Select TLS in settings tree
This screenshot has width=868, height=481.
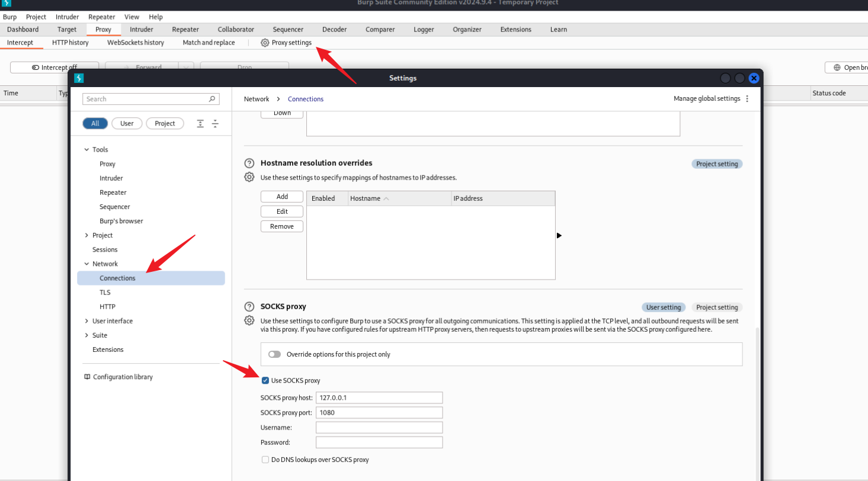pyautogui.click(x=105, y=293)
